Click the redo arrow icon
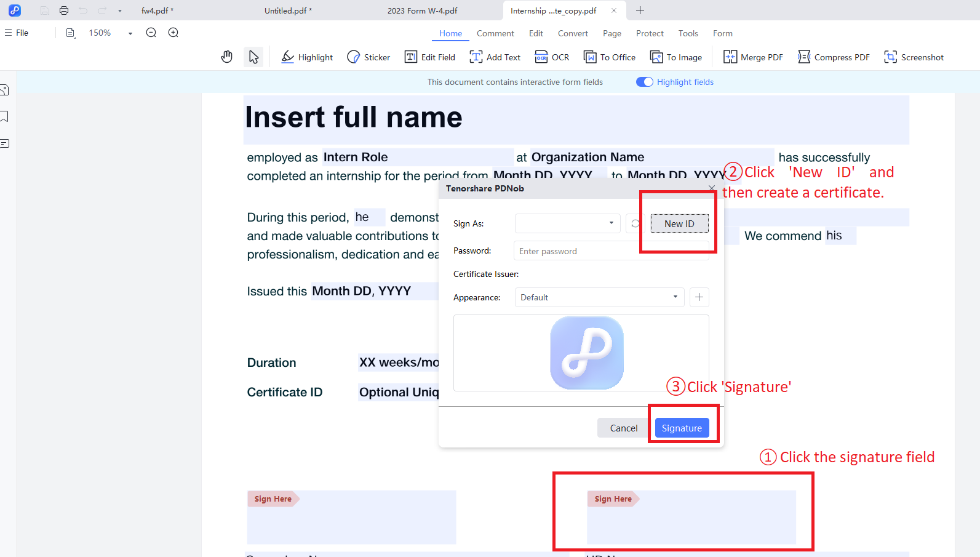The image size is (980, 557). [102, 10]
